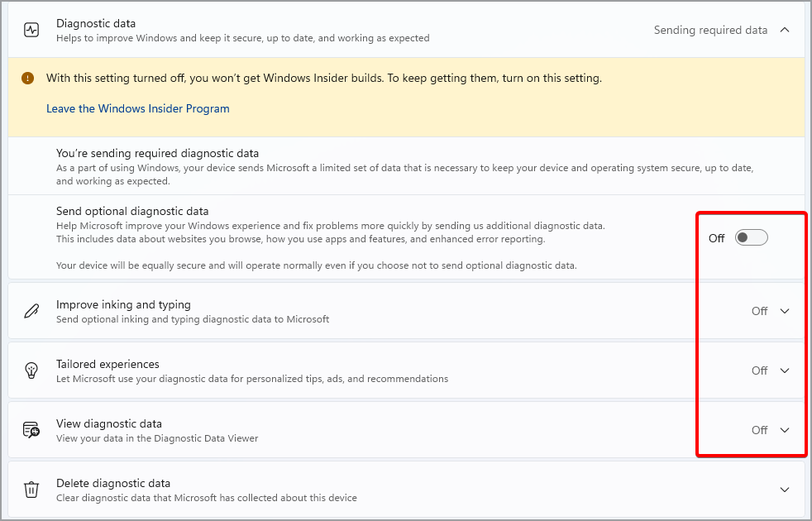Image resolution: width=812 pixels, height=521 pixels.
Task: Click the Diagnostic Data Viewer icon
Action: tap(31, 430)
